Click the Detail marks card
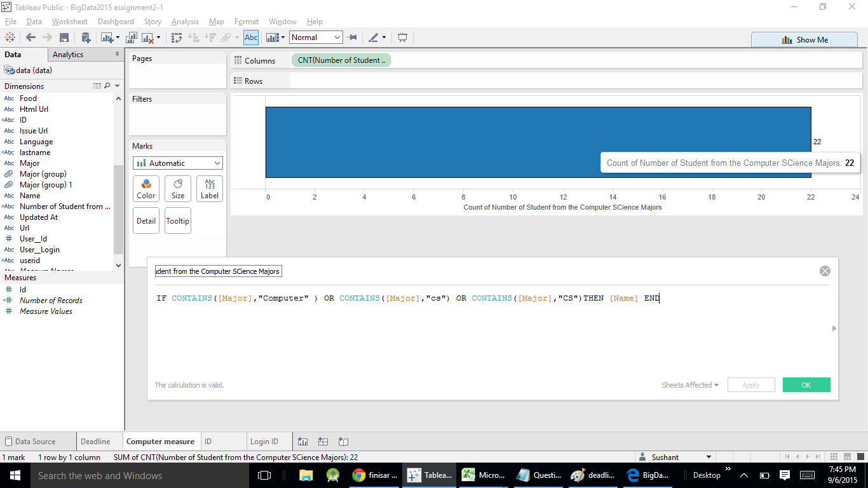This screenshot has width=868, height=488. tap(146, 220)
